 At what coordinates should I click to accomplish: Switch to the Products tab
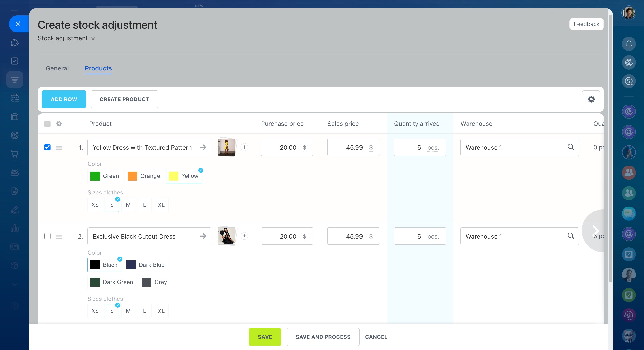[98, 68]
